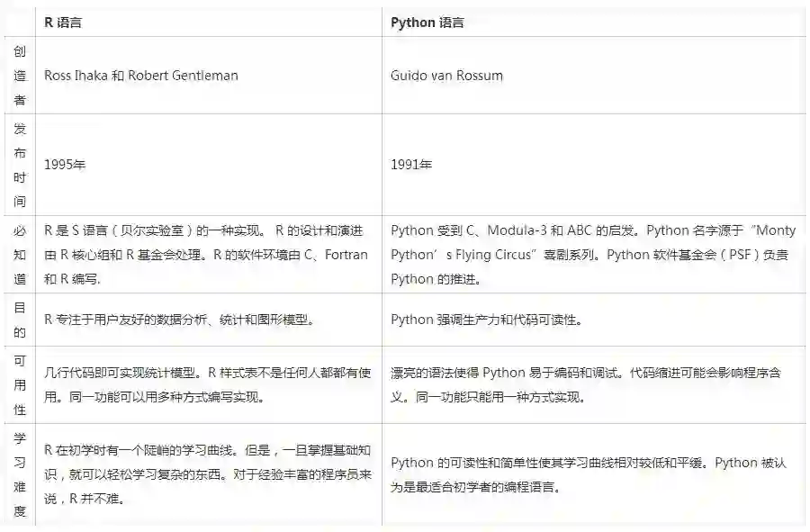810x532 pixels.
Task: Click the "R 语言" column header
Action: 63,23
